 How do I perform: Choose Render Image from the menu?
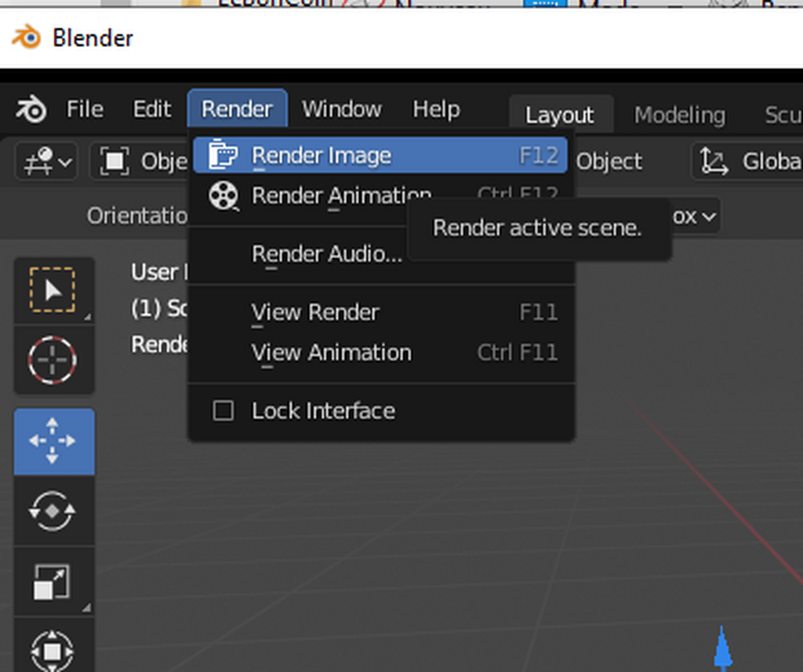tap(380, 154)
